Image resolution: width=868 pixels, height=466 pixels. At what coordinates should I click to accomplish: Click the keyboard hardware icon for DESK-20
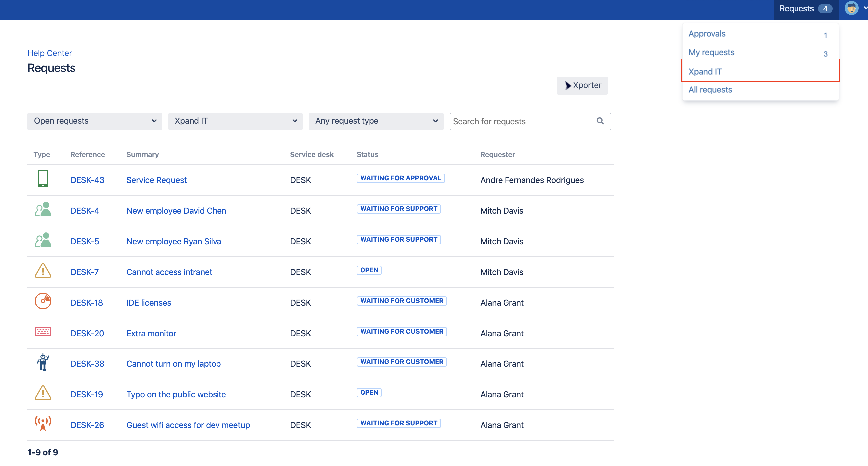(43, 332)
